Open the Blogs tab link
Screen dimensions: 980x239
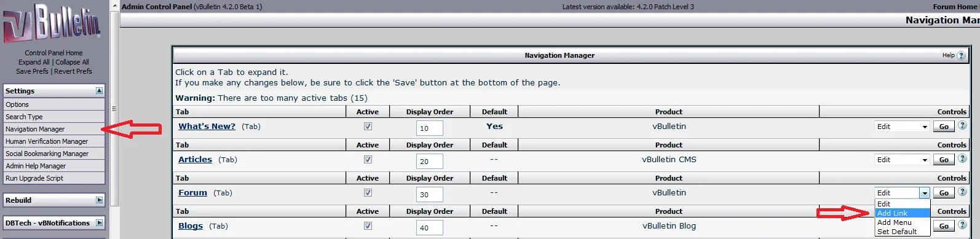point(191,226)
